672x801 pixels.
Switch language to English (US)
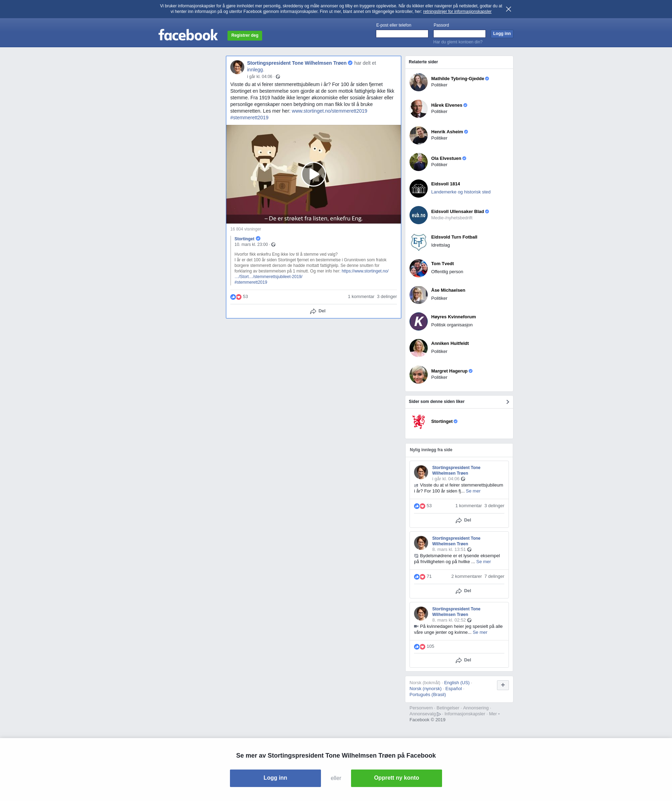click(x=456, y=683)
